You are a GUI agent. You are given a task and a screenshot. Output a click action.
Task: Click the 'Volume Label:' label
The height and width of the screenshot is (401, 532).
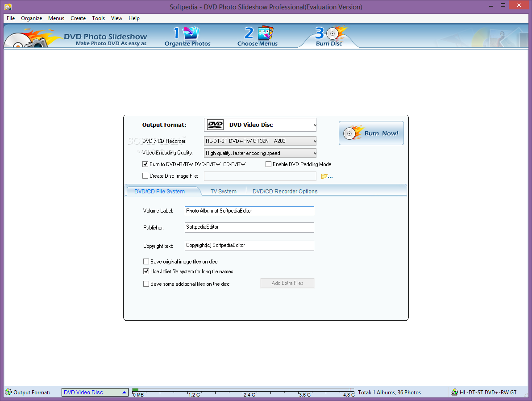tap(158, 211)
